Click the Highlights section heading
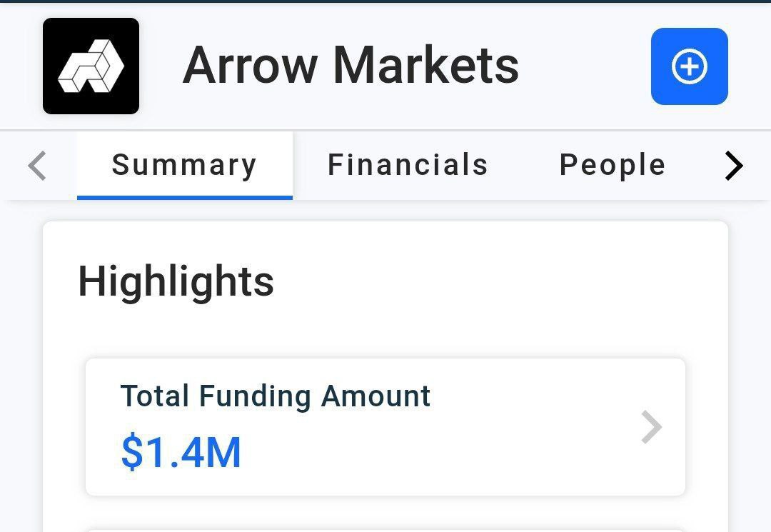This screenshot has width=771, height=532. [176, 281]
